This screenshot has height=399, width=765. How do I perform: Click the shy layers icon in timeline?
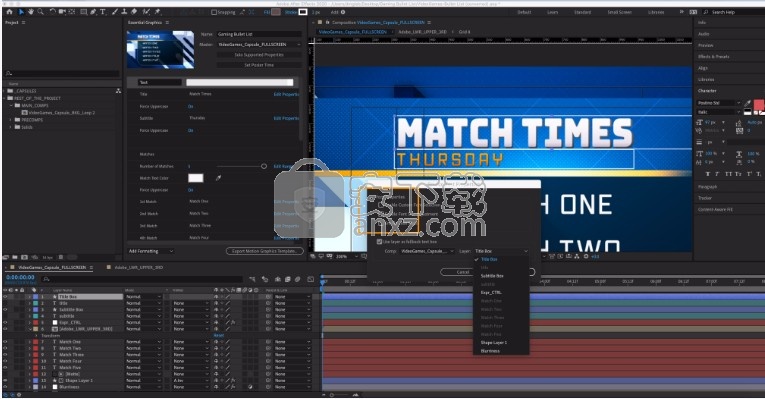click(x=278, y=279)
